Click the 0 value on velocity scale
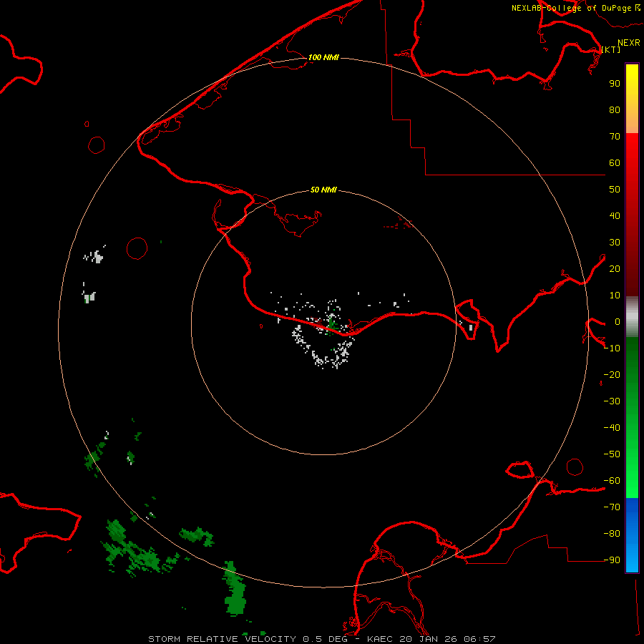Viewport: 644px width, 644px height. tap(618, 321)
